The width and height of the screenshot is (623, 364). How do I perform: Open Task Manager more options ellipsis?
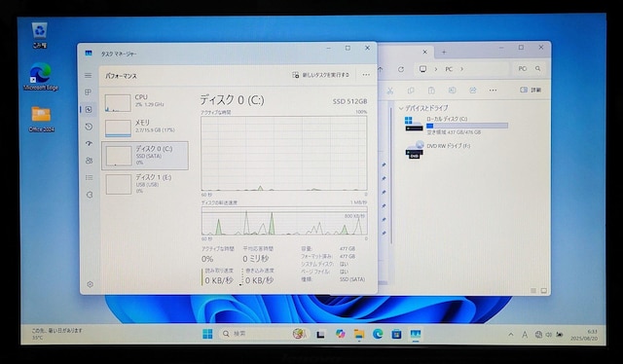[366, 75]
